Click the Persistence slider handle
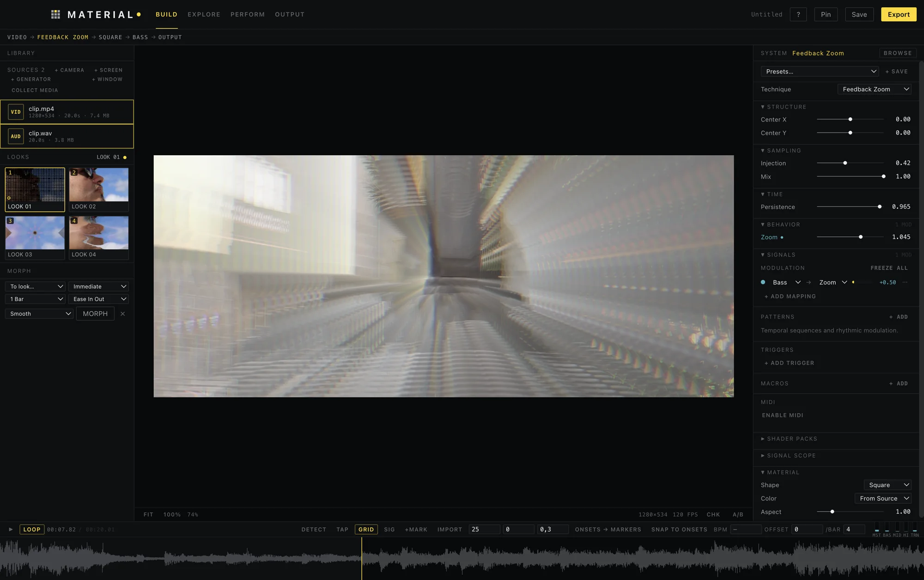The height and width of the screenshot is (580, 924). click(x=880, y=207)
